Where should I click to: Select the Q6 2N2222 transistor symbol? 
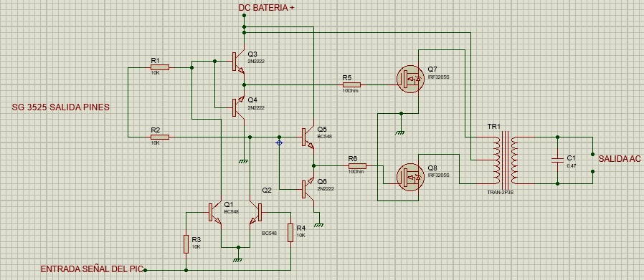(x=308, y=189)
